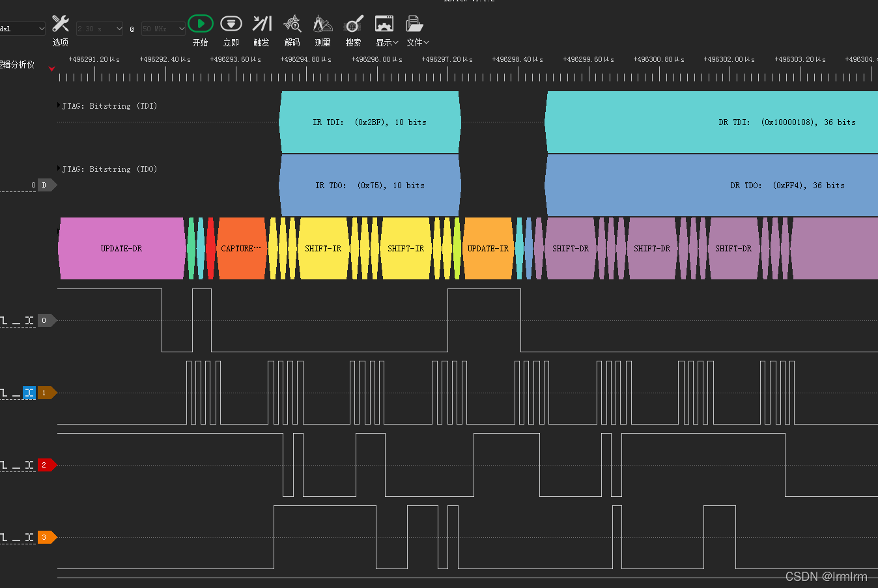Expand the JTAG Bitstring (TDI) decoder row
The image size is (878, 588).
59,105
